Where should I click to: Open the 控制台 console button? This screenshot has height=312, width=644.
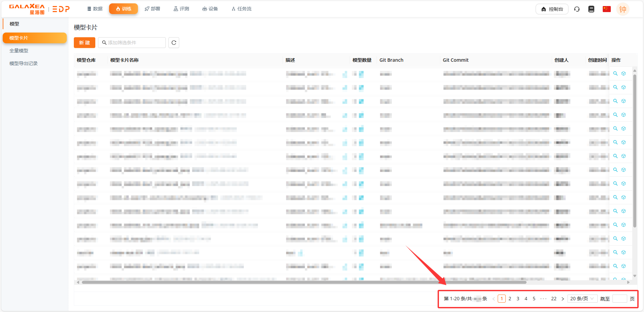[552, 9]
